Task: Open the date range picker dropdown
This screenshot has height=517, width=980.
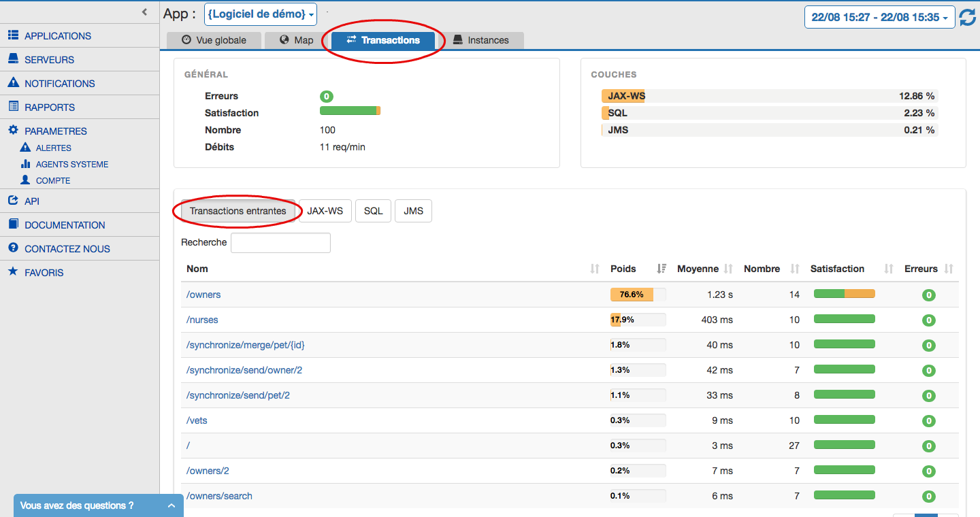Action: tap(879, 18)
